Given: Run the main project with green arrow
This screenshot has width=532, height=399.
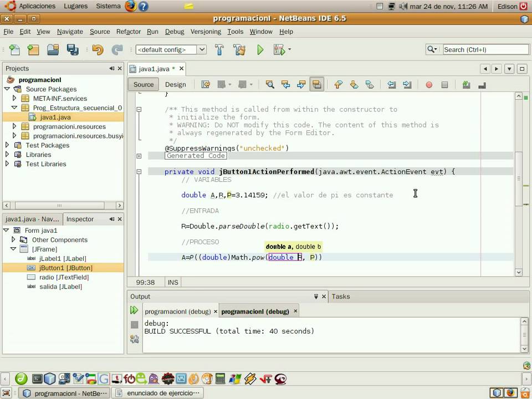Looking at the screenshot, I should (260, 50).
